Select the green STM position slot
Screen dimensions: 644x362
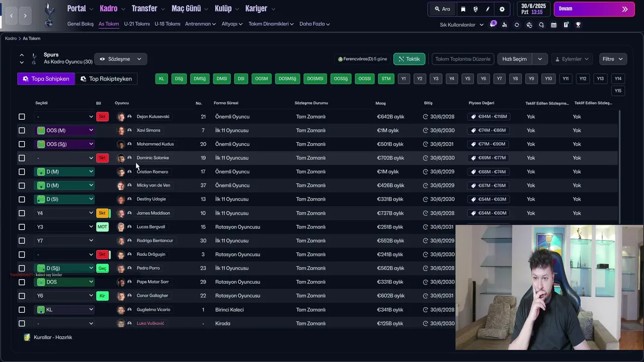[386, 79]
